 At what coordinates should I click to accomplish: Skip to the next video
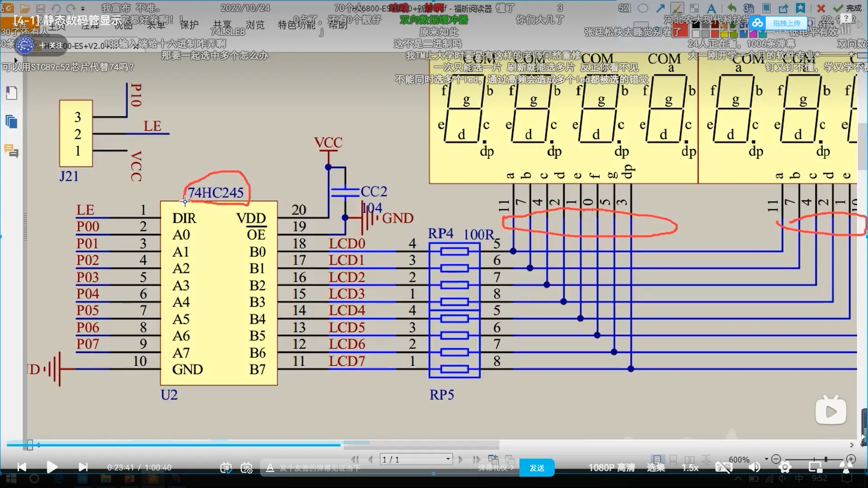tap(83, 467)
